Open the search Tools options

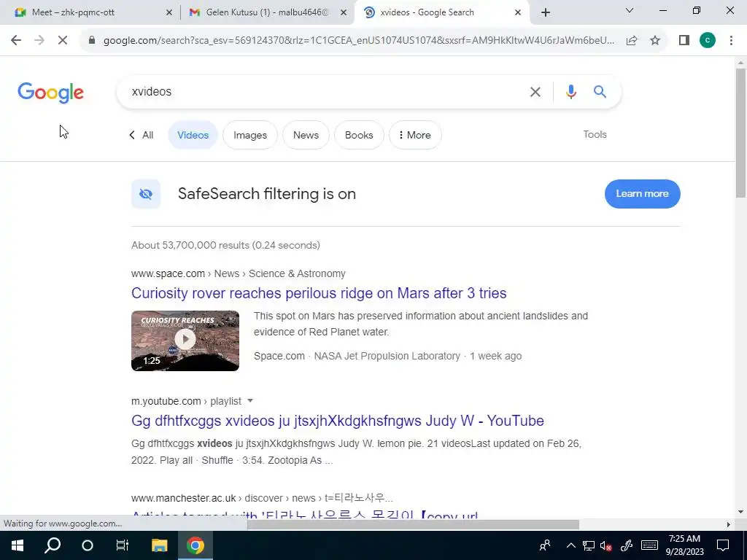(595, 134)
